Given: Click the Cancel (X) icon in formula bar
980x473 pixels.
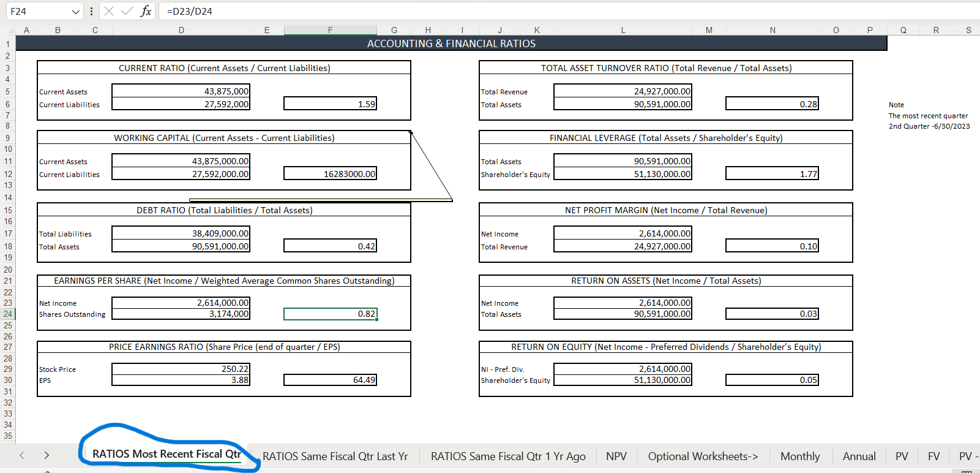Looking at the screenshot, I should click(x=109, y=11).
